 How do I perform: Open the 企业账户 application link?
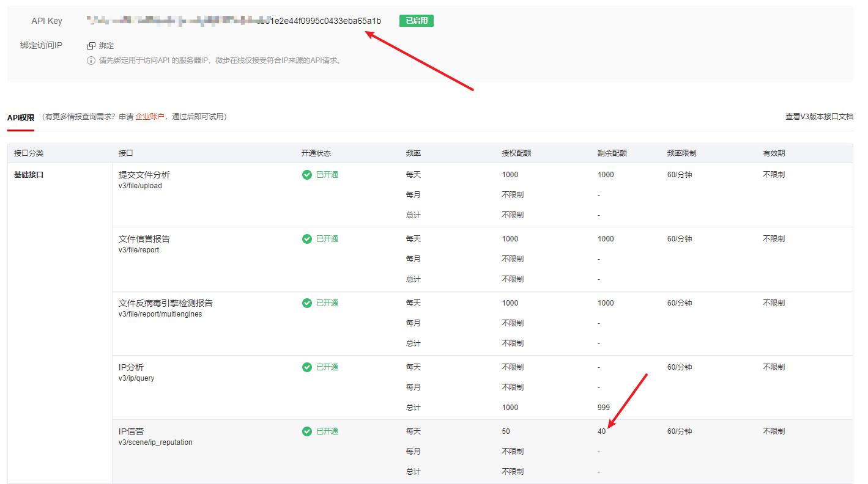pyautogui.click(x=150, y=117)
